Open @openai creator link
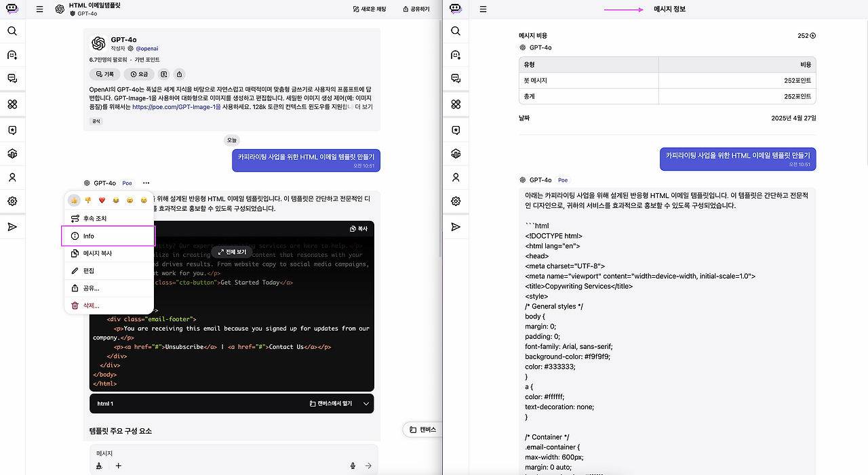Image resolution: width=868 pixels, height=475 pixels. click(147, 49)
